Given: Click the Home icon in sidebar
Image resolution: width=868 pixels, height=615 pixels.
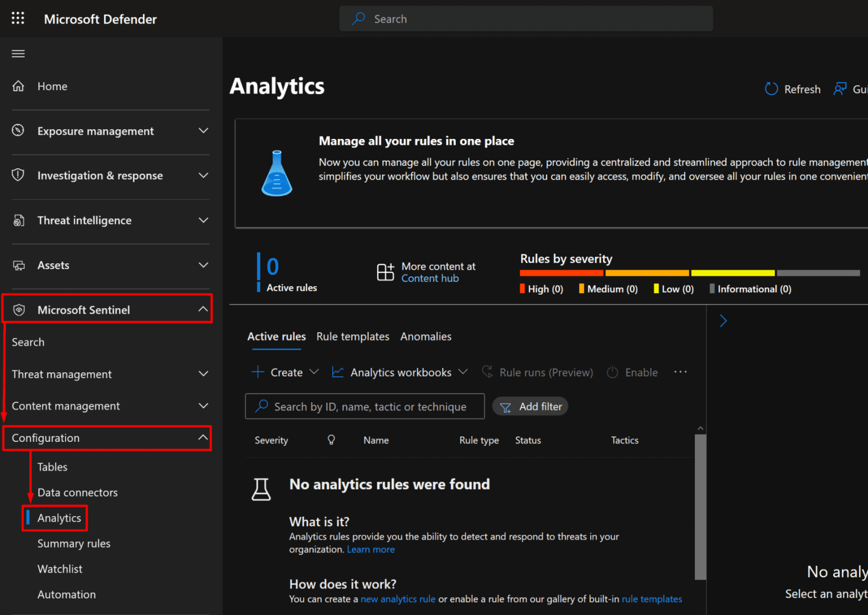Looking at the screenshot, I should (x=18, y=86).
